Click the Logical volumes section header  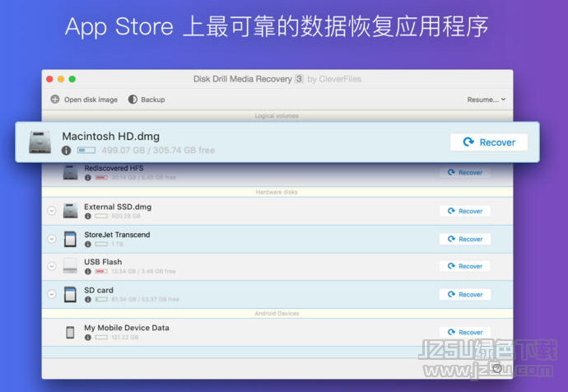click(277, 116)
